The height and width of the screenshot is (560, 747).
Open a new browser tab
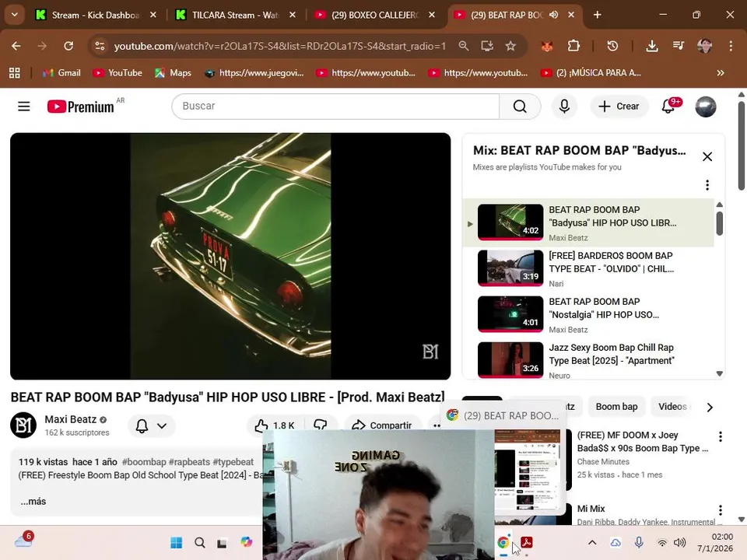(597, 15)
